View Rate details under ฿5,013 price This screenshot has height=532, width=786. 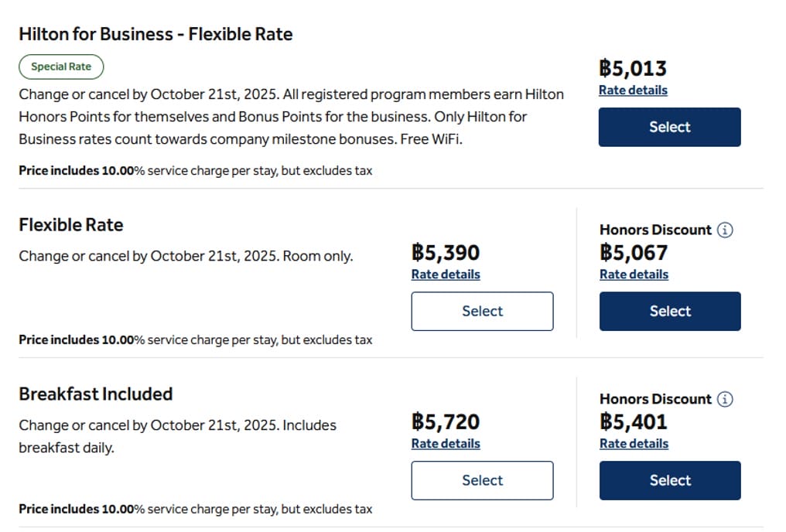tap(633, 90)
